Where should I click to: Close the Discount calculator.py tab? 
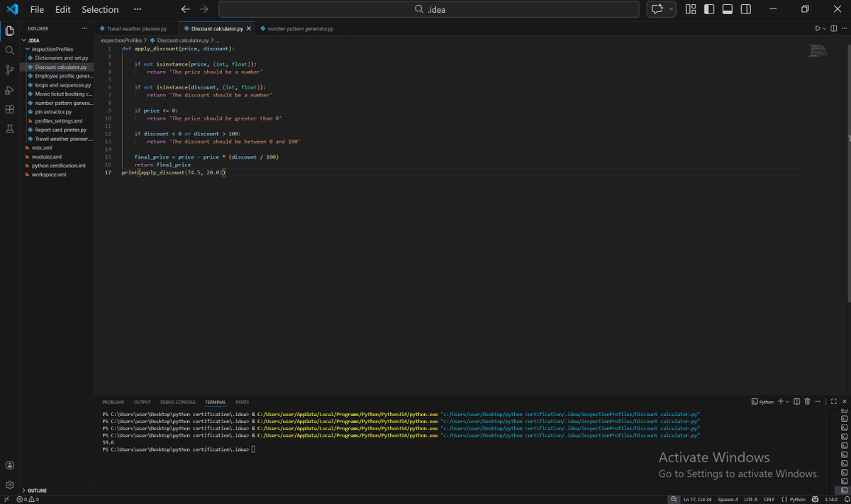coord(249,29)
